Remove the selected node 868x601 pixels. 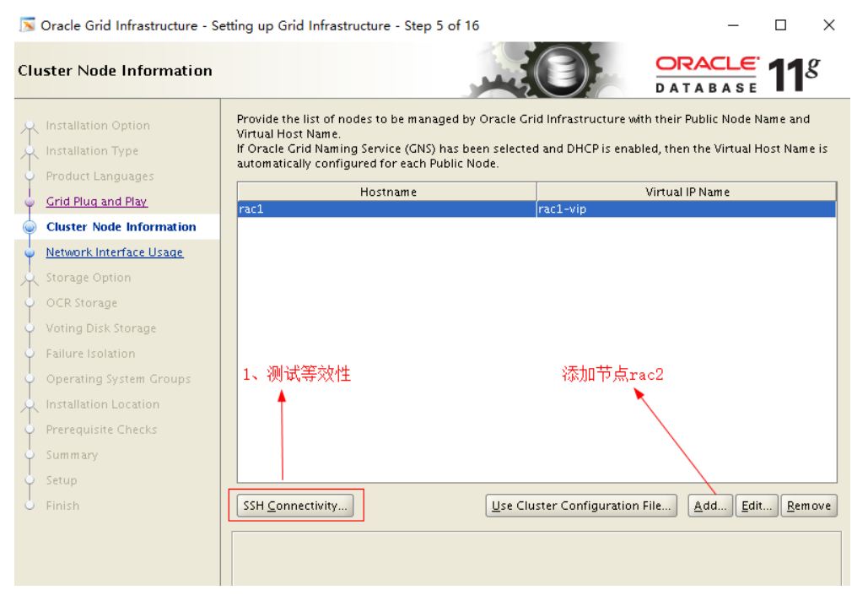click(809, 506)
